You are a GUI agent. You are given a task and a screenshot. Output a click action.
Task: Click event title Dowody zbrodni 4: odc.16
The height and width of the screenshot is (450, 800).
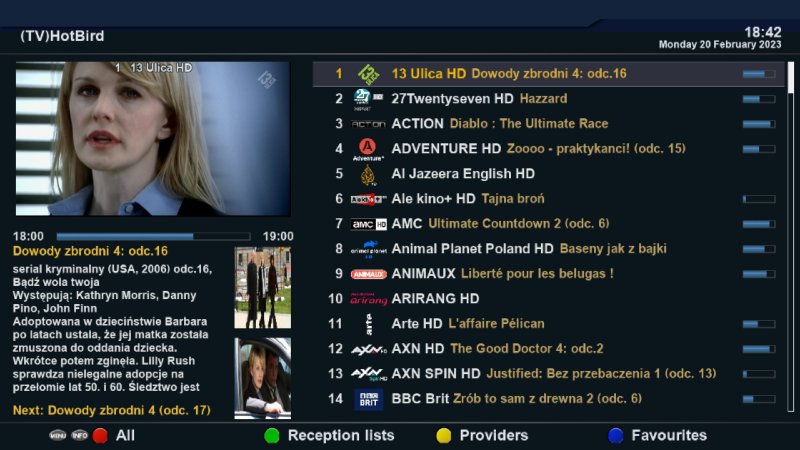point(90,251)
